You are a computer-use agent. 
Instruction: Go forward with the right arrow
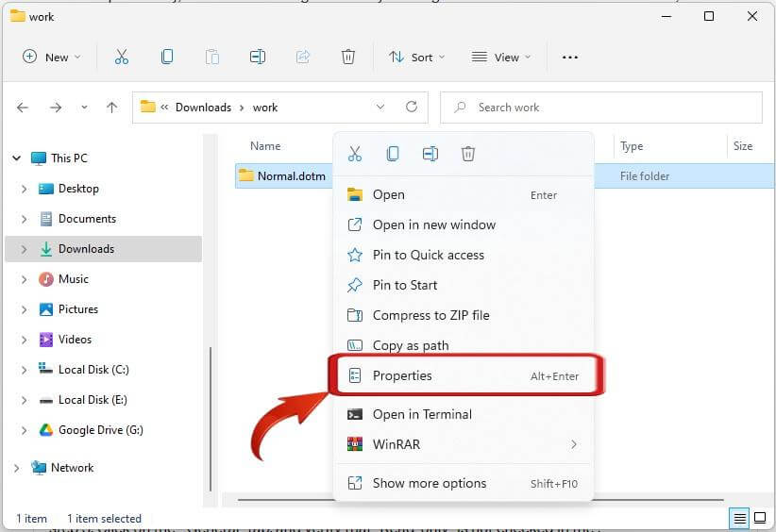56,108
